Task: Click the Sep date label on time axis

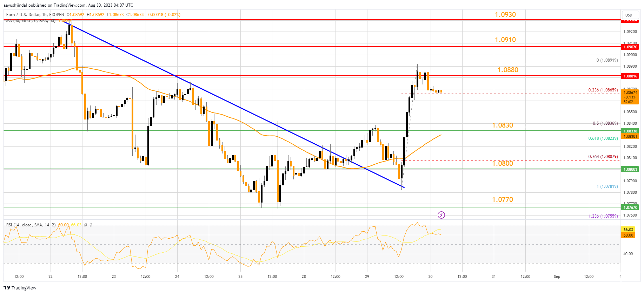Action: 557,276
